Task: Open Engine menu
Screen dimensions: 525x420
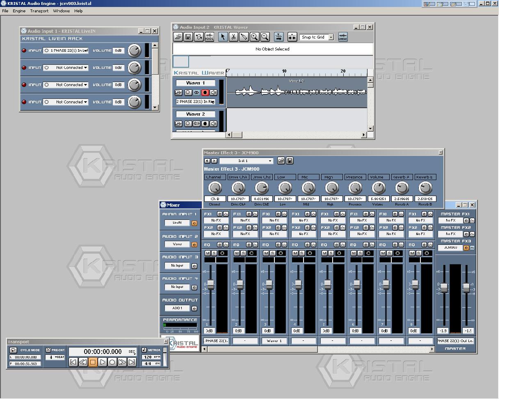Action: (x=19, y=11)
